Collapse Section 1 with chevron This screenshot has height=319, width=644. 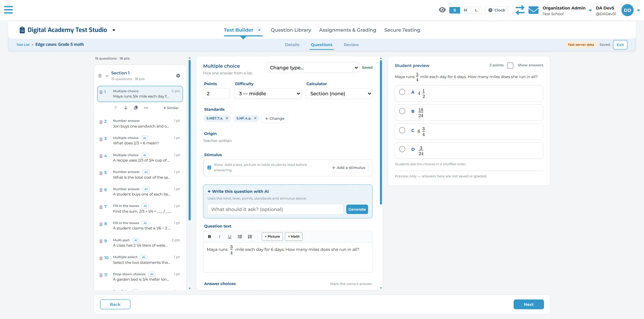tap(107, 76)
